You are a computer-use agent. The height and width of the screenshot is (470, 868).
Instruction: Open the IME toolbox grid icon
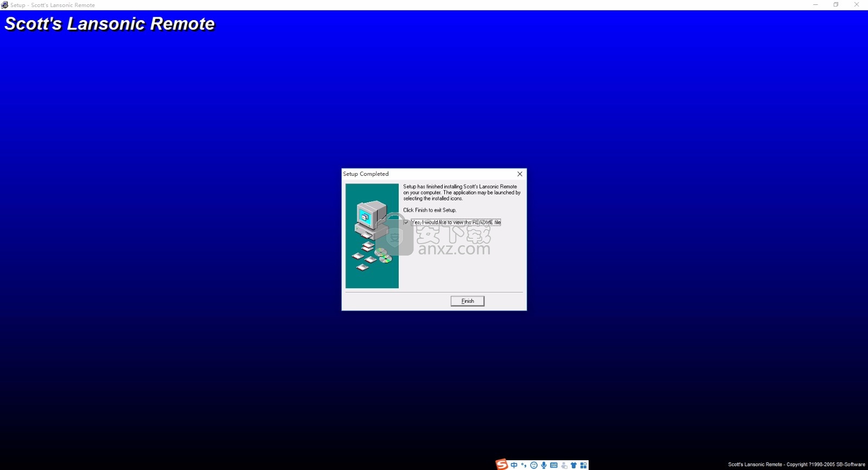tap(584, 465)
